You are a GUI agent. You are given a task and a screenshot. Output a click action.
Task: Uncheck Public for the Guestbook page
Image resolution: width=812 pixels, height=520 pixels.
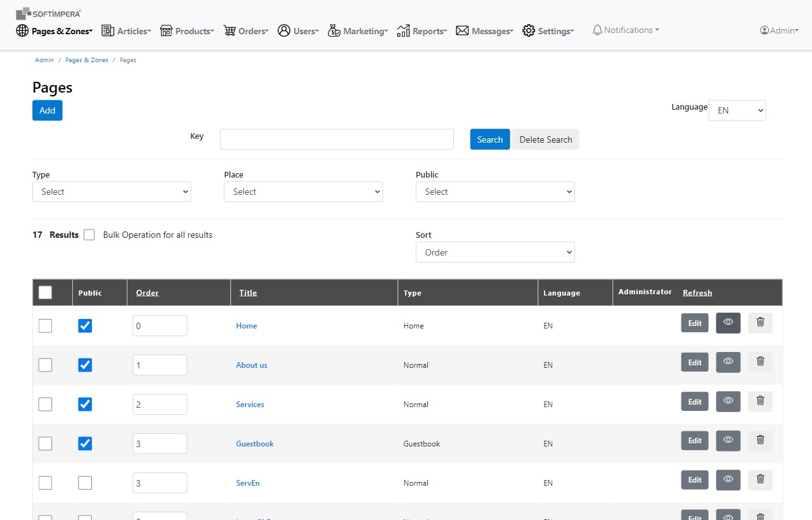(85, 444)
